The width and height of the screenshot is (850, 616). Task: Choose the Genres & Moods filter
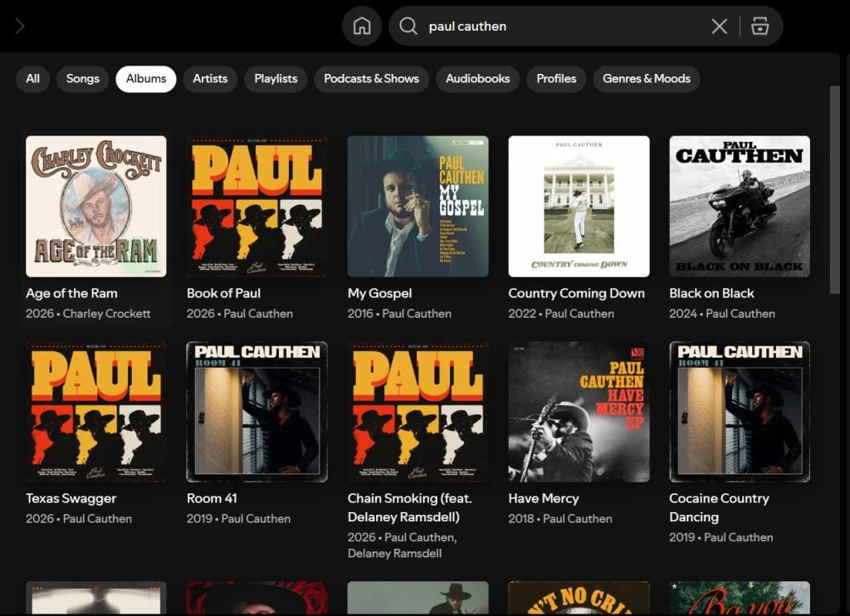646,79
